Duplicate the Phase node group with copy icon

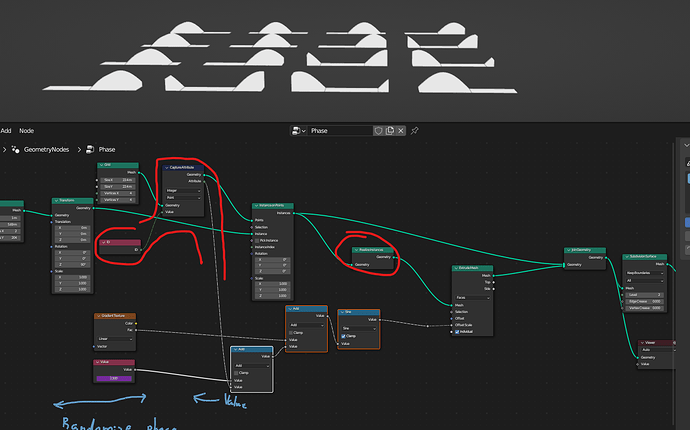click(x=389, y=131)
